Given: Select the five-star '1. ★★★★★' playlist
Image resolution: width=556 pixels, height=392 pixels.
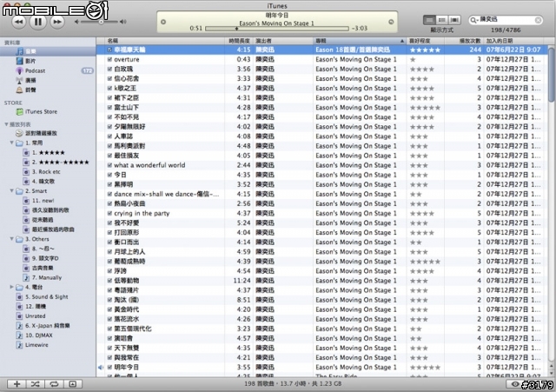Looking at the screenshot, I should [49, 153].
